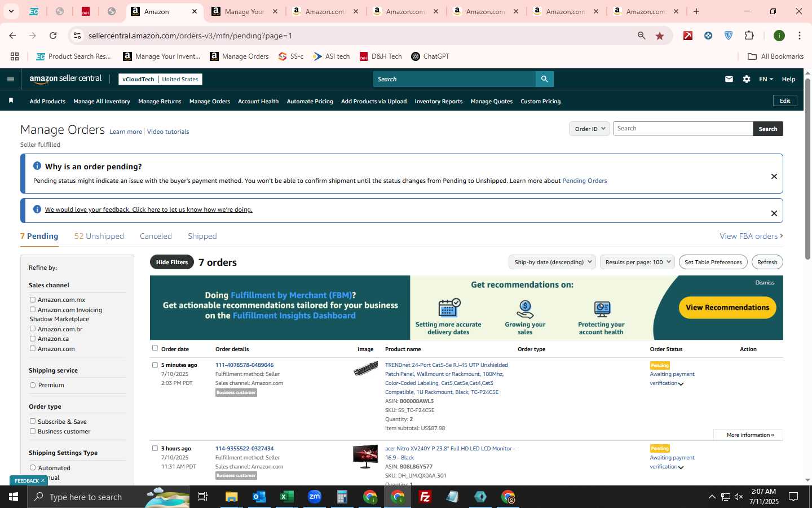The image size is (812, 508).
Task: Check the Business customer filter
Action: [x=33, y=431]
